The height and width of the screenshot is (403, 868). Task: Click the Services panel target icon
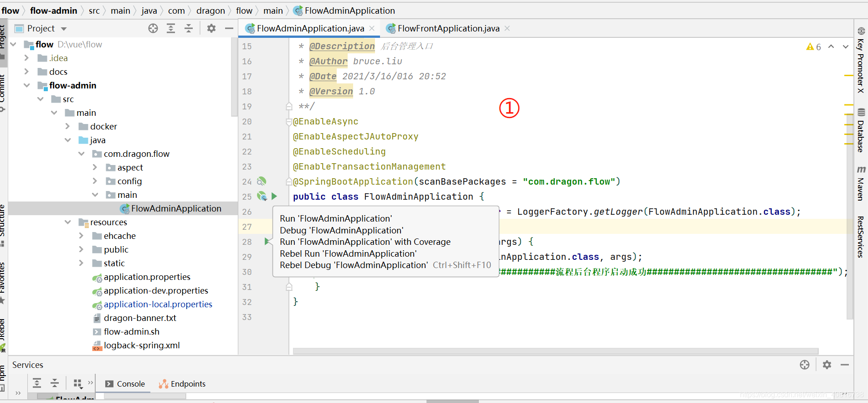805,365
